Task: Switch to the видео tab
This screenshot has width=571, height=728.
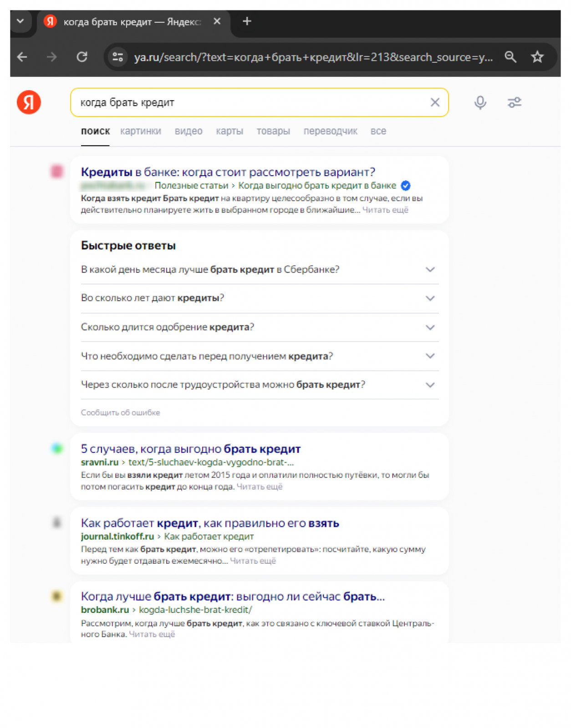Action: point(189,131)
